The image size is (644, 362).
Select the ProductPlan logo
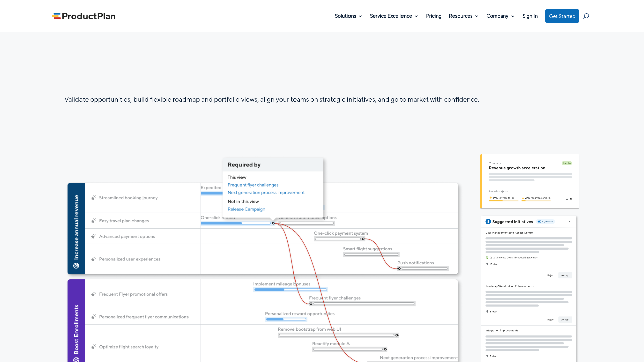pos(84,16)
